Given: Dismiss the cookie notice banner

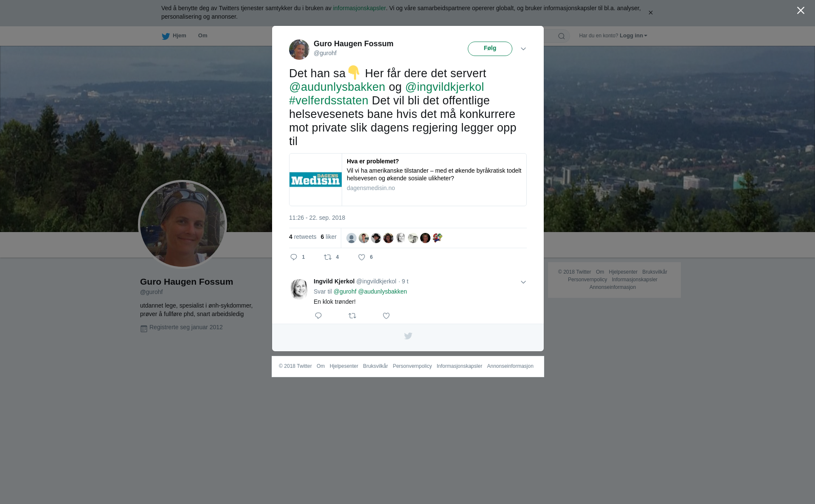Looking at the screenshot, I should coord(650,13).
